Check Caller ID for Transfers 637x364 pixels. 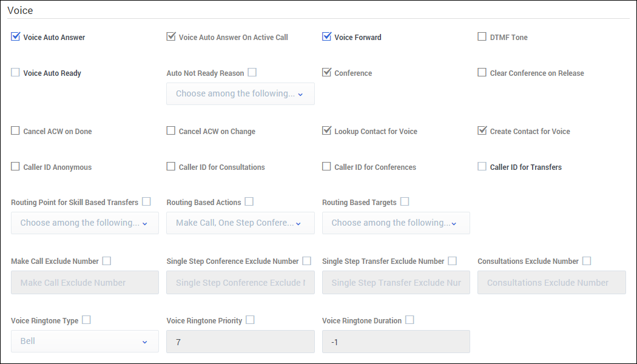pyautogui.click(x=482, y=167)
